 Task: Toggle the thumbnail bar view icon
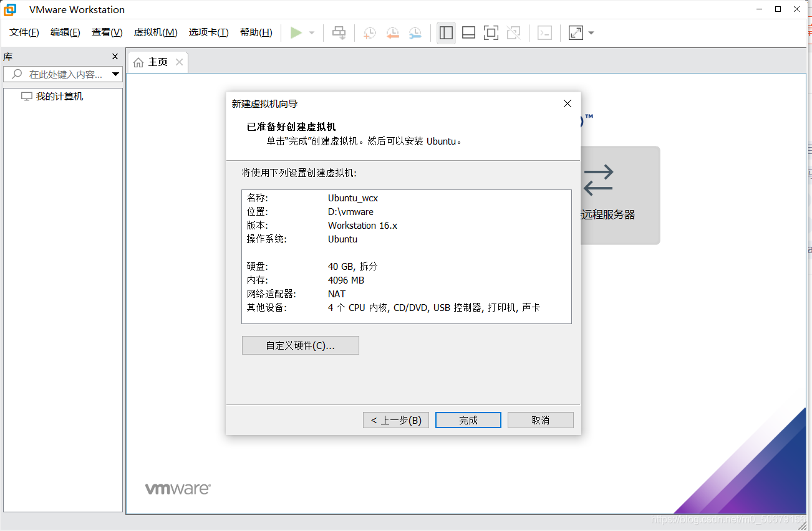point(468,33)
